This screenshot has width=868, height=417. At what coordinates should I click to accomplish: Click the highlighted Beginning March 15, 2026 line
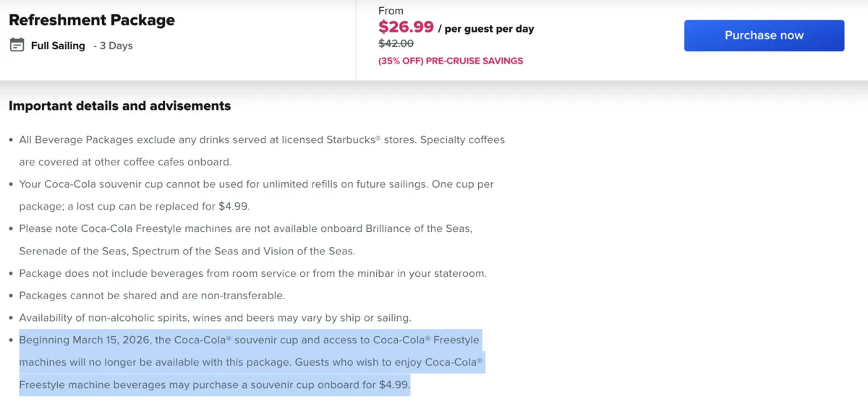click(249, 340)
